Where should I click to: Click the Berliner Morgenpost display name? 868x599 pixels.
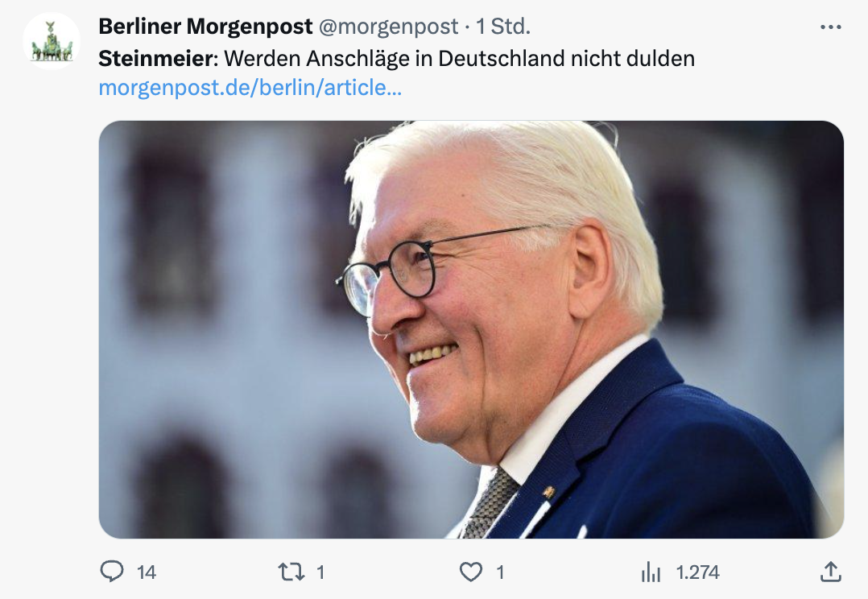[205, 26]
